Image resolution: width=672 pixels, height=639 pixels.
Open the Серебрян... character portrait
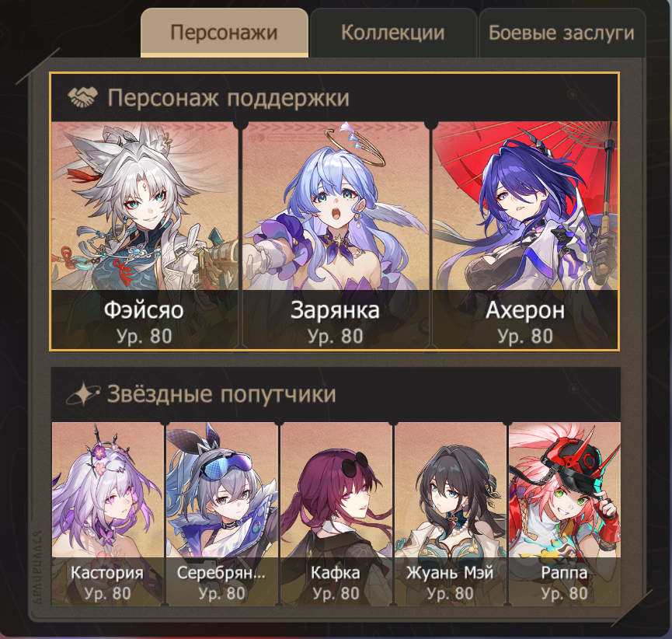coord(221,513)
